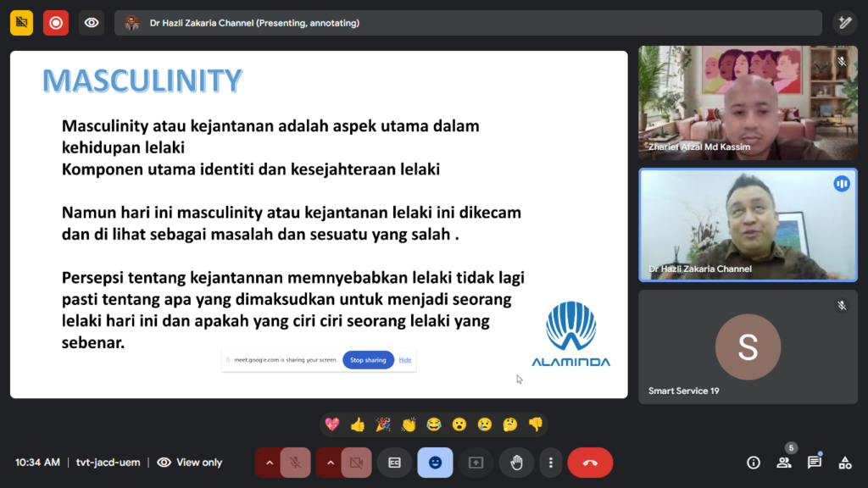Click the 10:34 AM clock text
The image size is (868, 488).
pyautogui.click(x=37, y=463)
